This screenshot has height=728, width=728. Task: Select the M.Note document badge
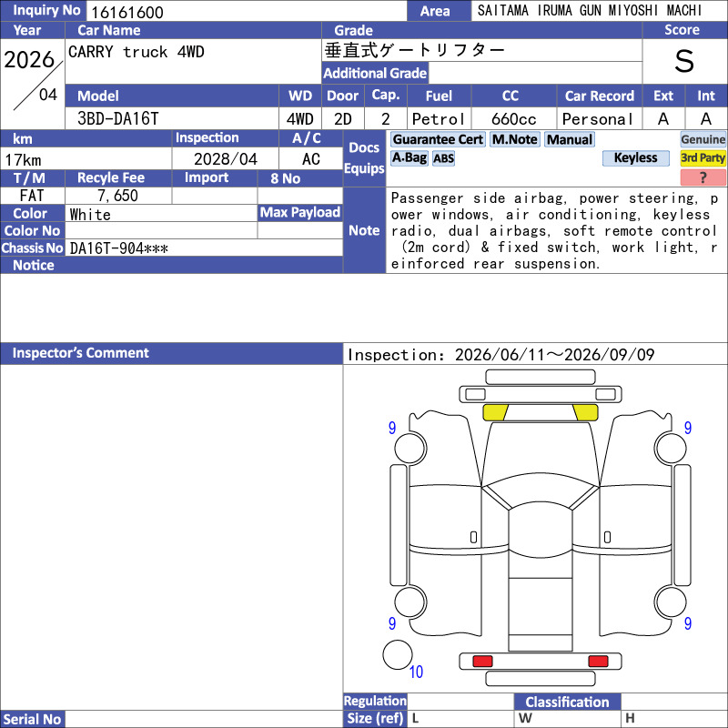coord(515,139)
